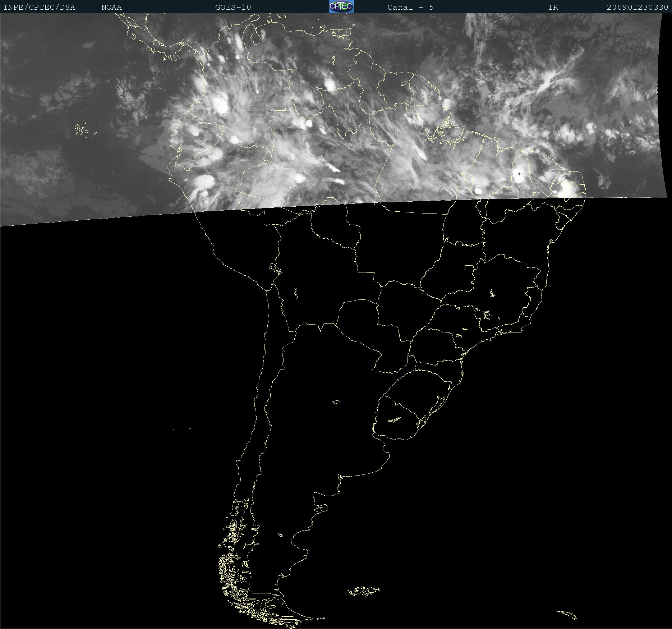Click the INPE/CPTEC/DSA header label

[39, 7]
